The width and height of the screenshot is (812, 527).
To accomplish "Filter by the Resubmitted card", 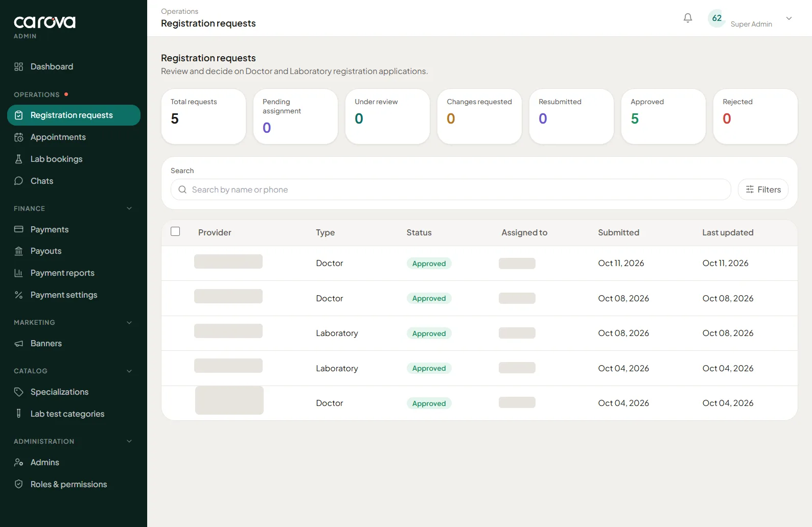I will pos(571,116).
